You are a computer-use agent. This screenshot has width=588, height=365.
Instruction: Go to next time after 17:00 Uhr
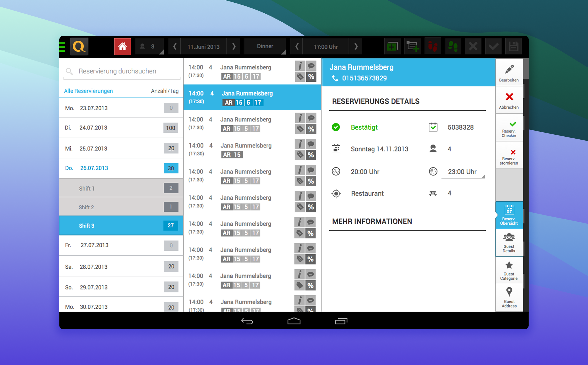pyautogui.click(x=356, y=46)
